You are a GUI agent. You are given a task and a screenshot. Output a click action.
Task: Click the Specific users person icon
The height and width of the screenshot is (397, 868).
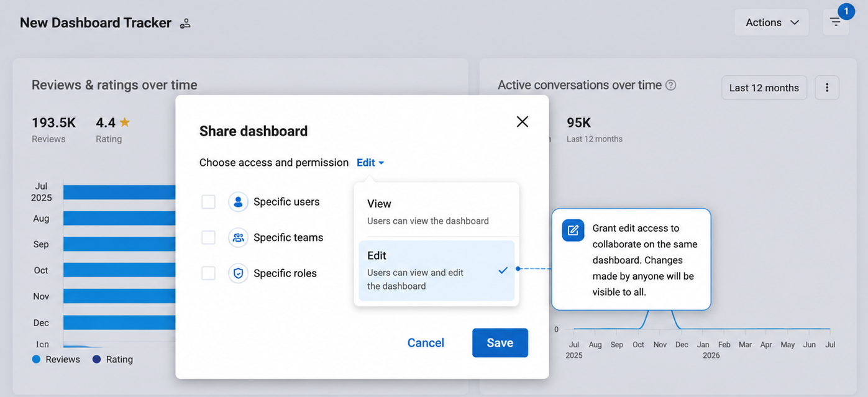(x=238, y=202)
